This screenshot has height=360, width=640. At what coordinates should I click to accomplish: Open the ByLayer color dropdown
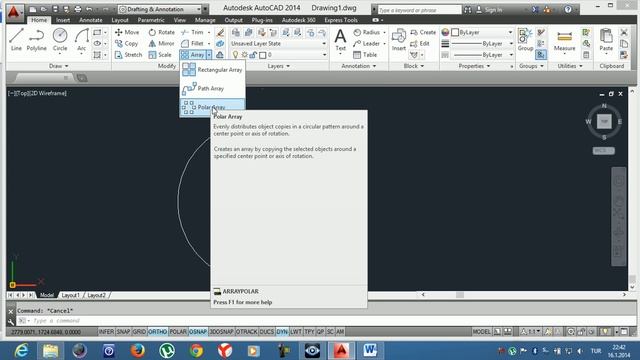click(482, 32)
